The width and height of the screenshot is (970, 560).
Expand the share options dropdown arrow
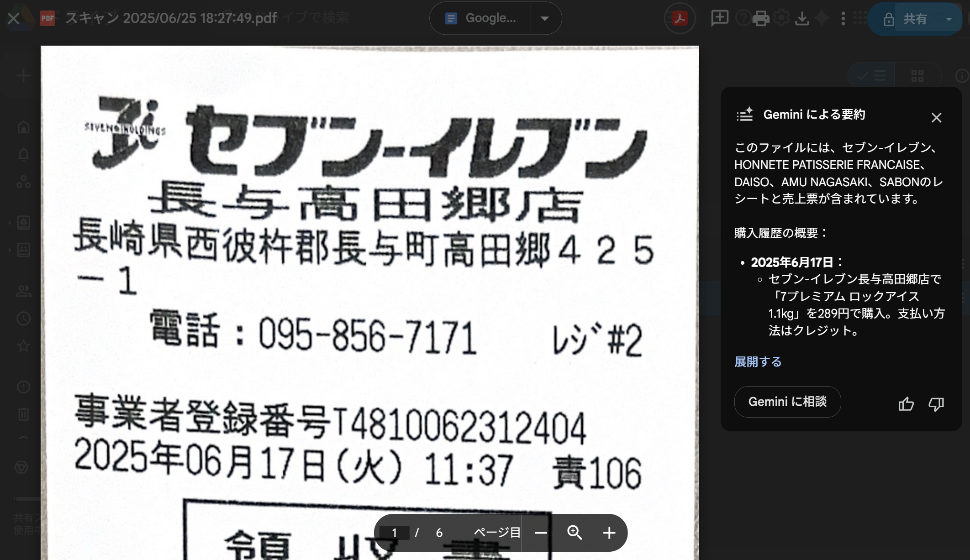tap(949, 19)
